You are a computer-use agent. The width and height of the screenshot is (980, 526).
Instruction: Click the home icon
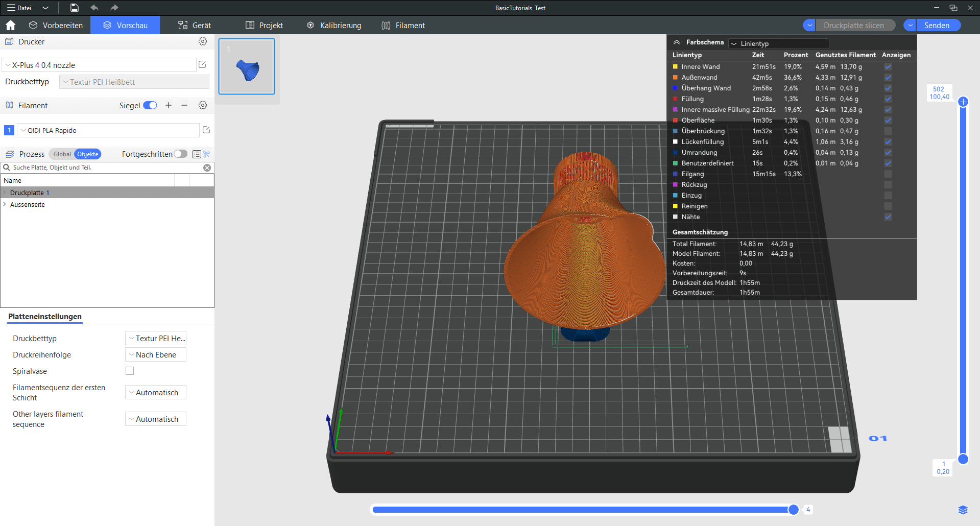click(11, 25)
